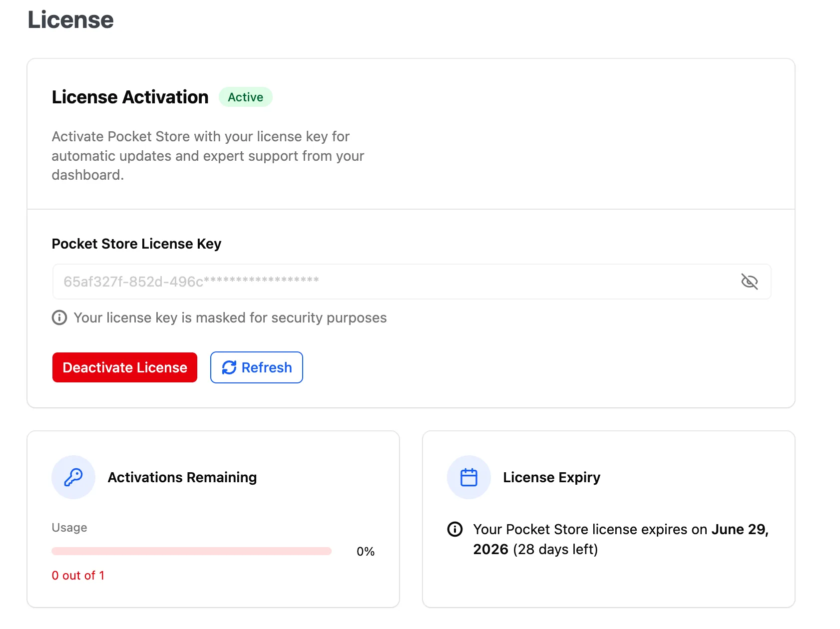Image resolution: width=840 pixels, height=629 pixels.
Task: Click the '0 out of 1' text
Action: pyautogui.click(x=78, y=576)
